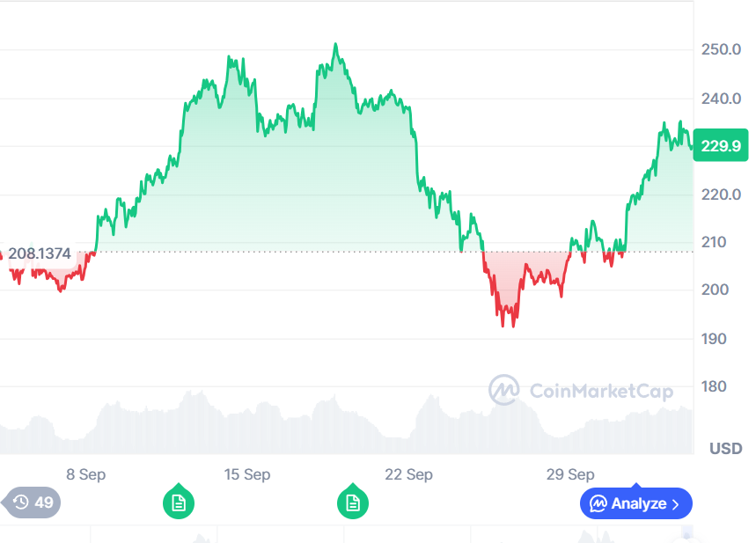This screenshot has width=756, height=543.
Task: Click the Analyze button label
Action: (639, 504)
